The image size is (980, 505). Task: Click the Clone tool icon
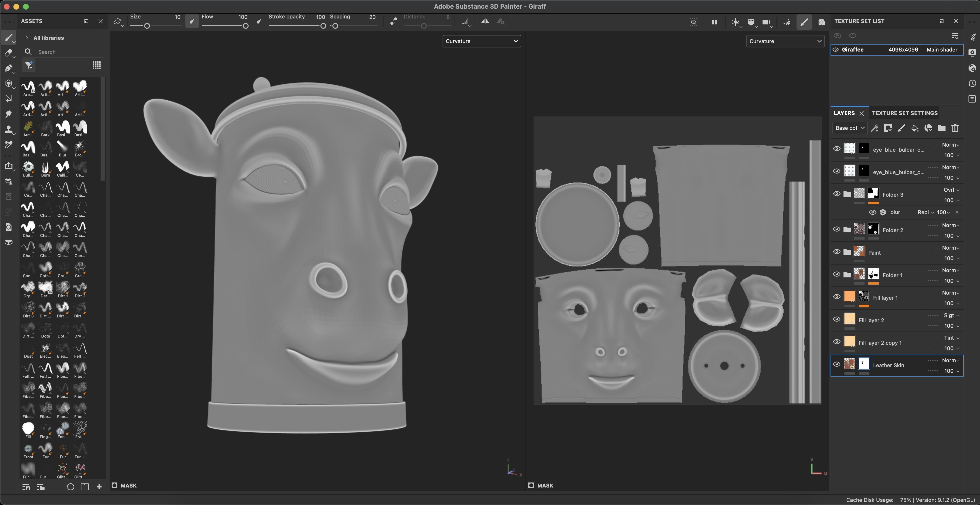point(8,129)
